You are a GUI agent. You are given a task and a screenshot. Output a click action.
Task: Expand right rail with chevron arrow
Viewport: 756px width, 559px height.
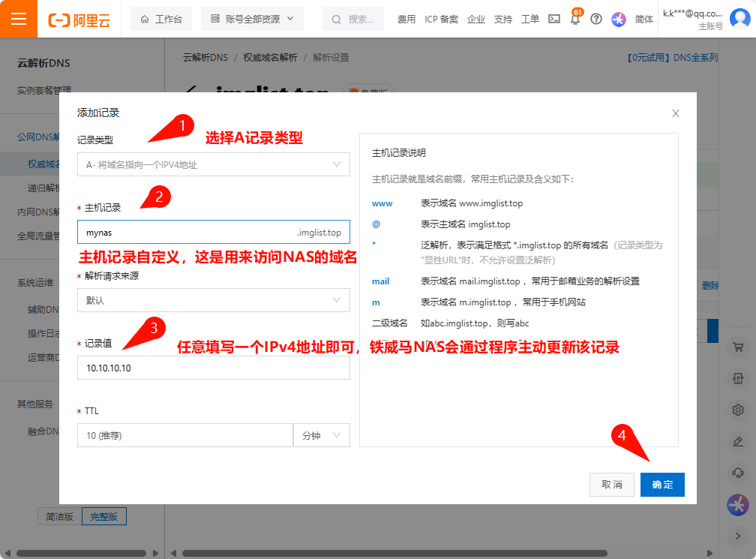tap(738, 536)
